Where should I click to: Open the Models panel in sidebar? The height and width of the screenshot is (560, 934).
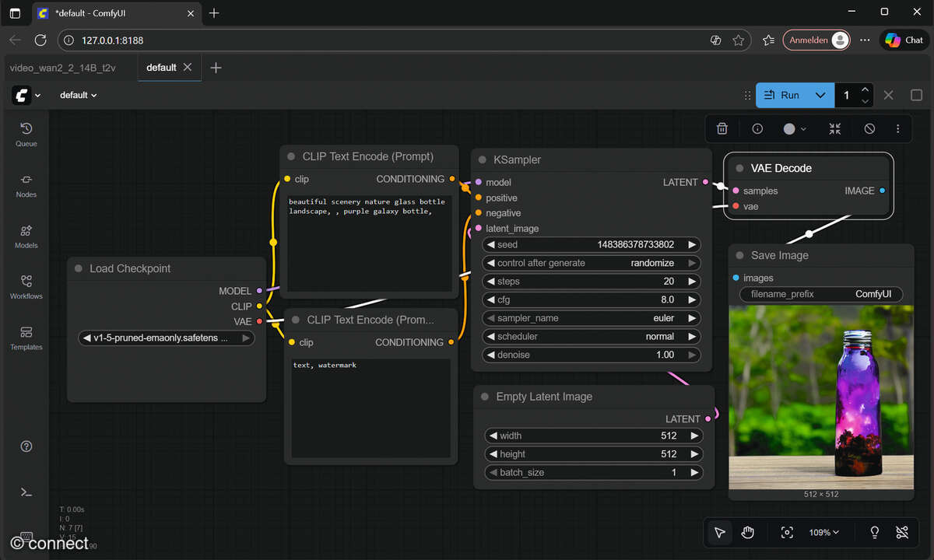pyautogui.click(x=26, y=236)
